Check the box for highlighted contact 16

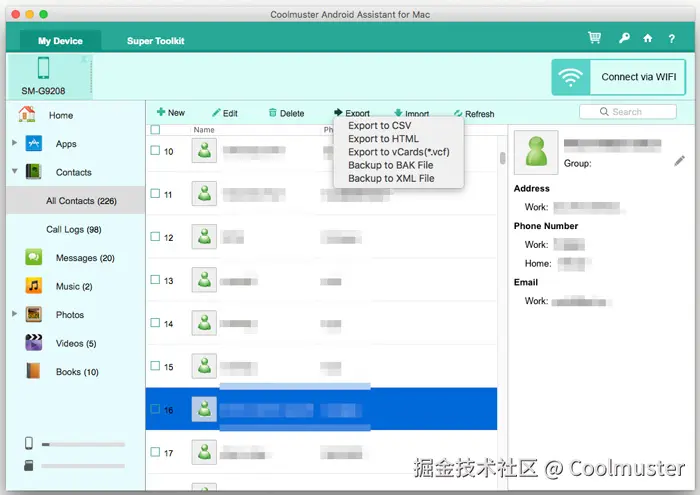(x=155, y=409)
